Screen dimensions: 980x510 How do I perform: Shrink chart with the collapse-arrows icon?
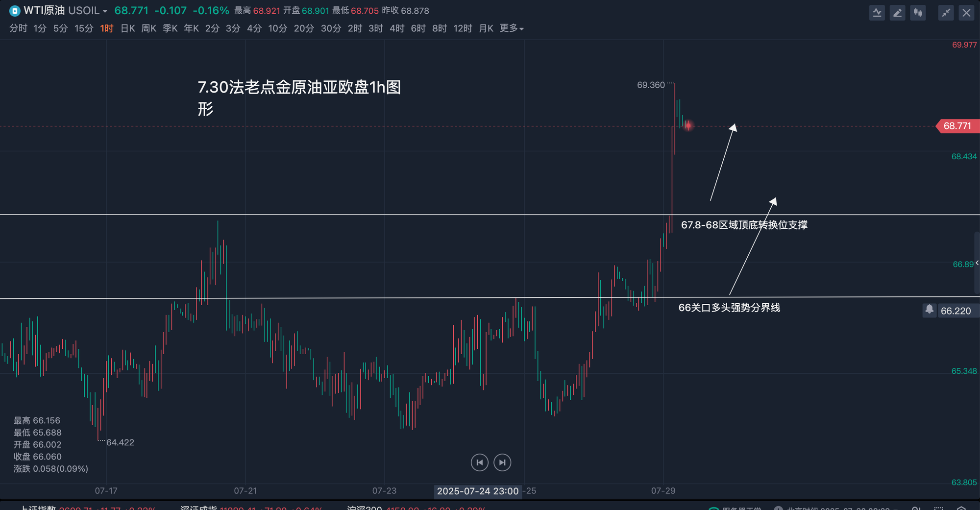click(946, 13)
